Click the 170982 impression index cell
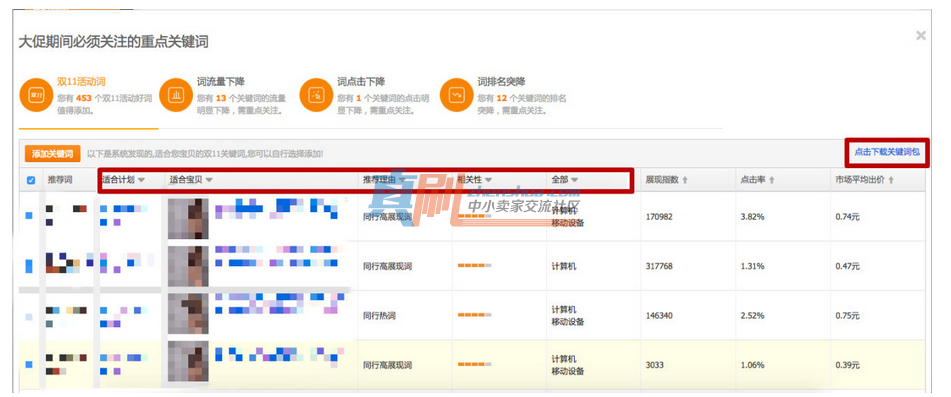 (x=659, y=216)
